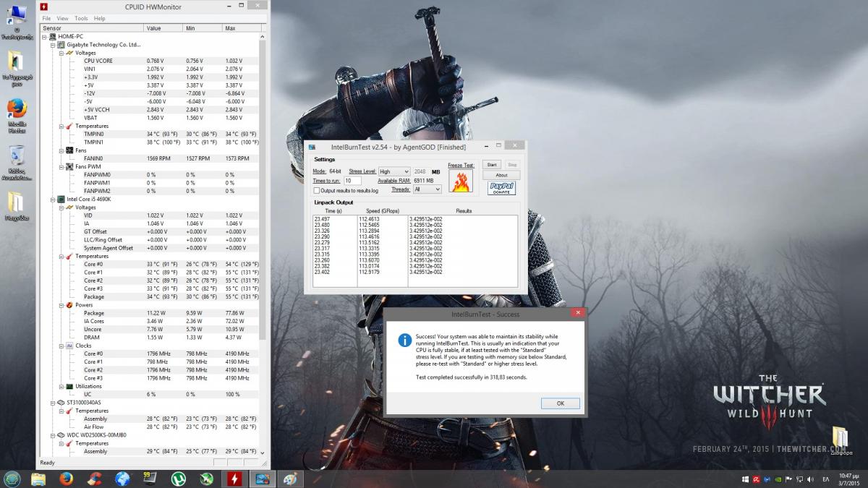Open Action Center flag tray icon

point(788,479)
